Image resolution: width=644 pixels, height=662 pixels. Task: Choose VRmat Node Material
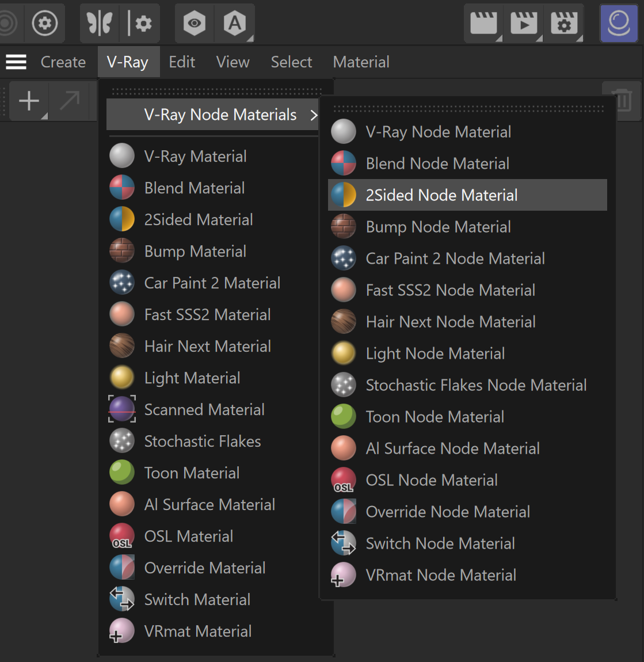pyautogui.click(x=467, y=575)
